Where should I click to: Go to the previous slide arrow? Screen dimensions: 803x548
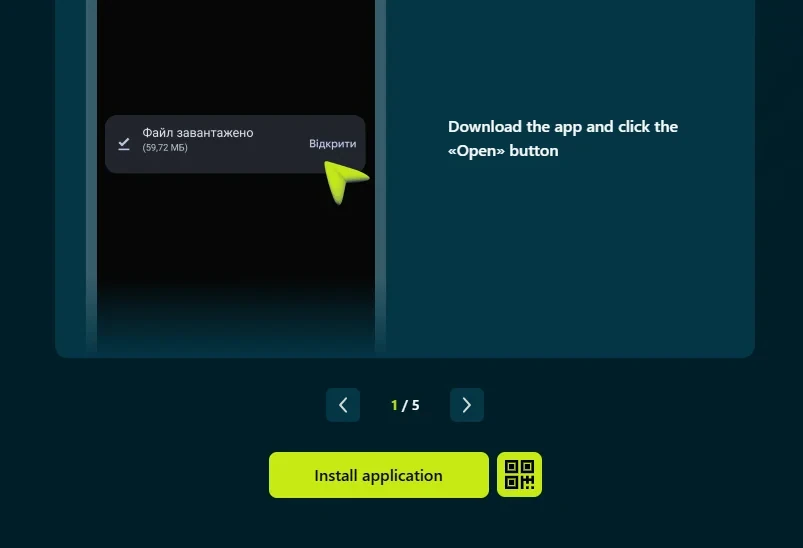point(343,405)
